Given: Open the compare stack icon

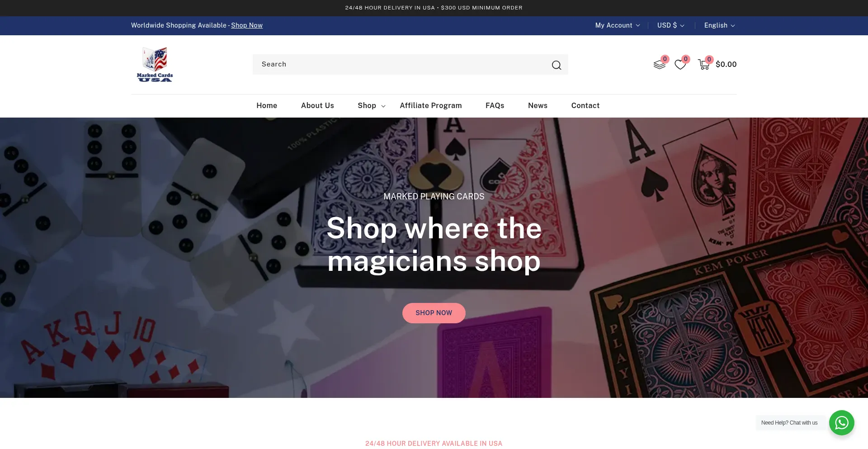Looking at the screenshot, I should tap(660, 65).
